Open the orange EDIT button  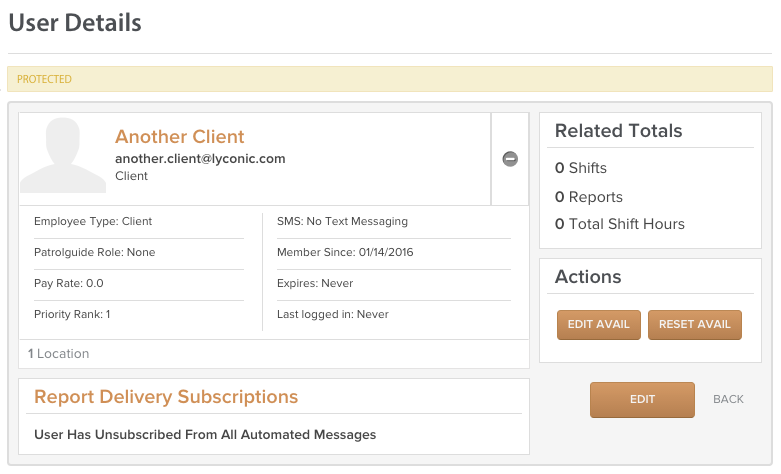coord(642,399)
